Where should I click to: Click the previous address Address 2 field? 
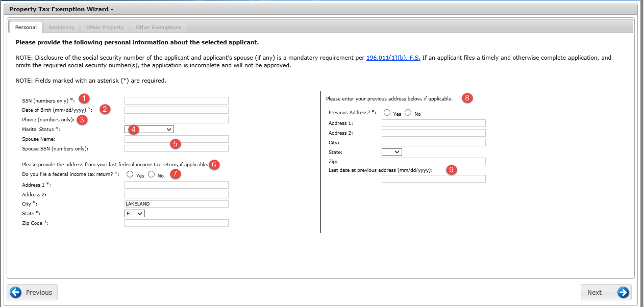point(434,133)
